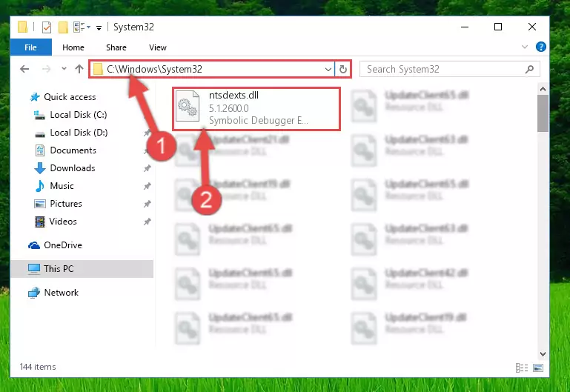Open Documents in the sidebar

coord(73,150)
